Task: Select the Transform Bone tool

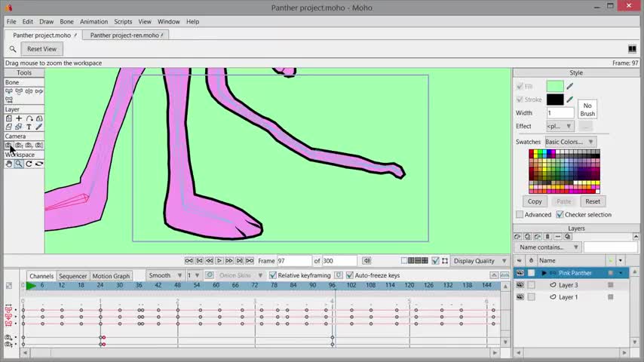Action: (x=19, y=91)
